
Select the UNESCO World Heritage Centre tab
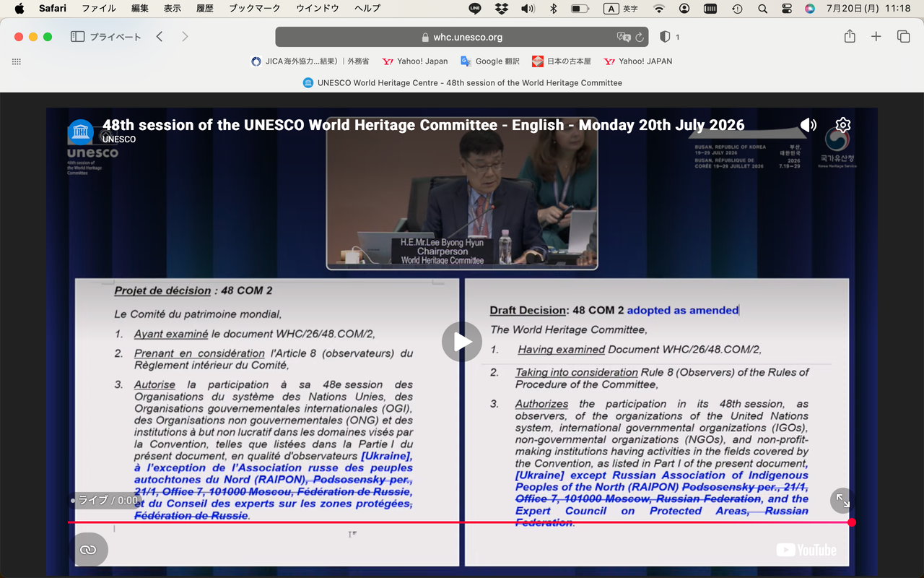[462, 83]
